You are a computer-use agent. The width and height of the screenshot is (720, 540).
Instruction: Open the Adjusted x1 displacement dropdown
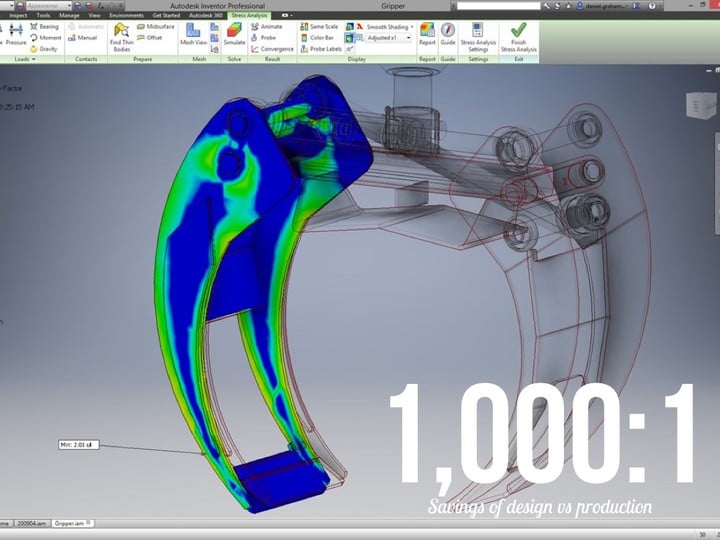[389, 38]
